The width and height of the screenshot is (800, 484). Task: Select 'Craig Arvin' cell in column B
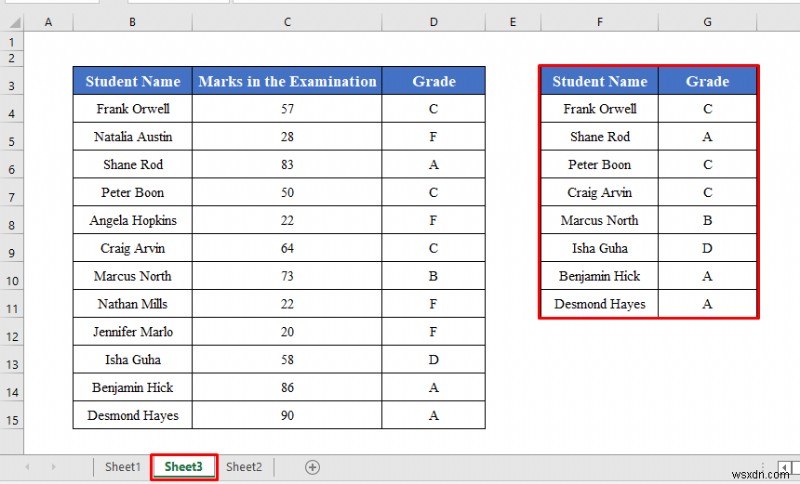pyautogui.click(x=133, y=248)
